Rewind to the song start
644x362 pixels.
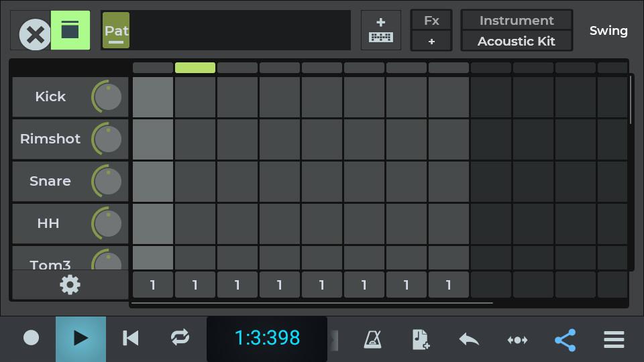[x=130, y=339]
